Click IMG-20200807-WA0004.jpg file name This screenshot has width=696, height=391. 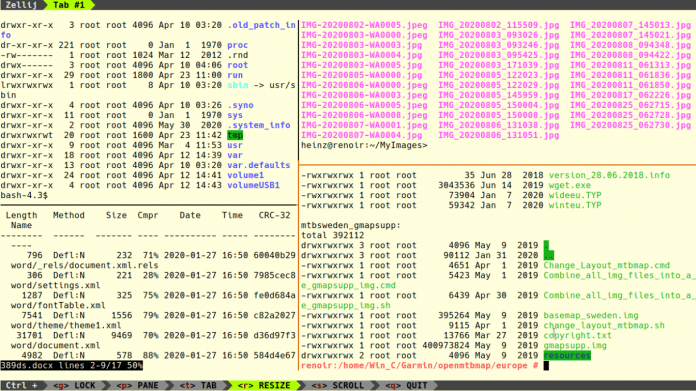coord(362,135)
